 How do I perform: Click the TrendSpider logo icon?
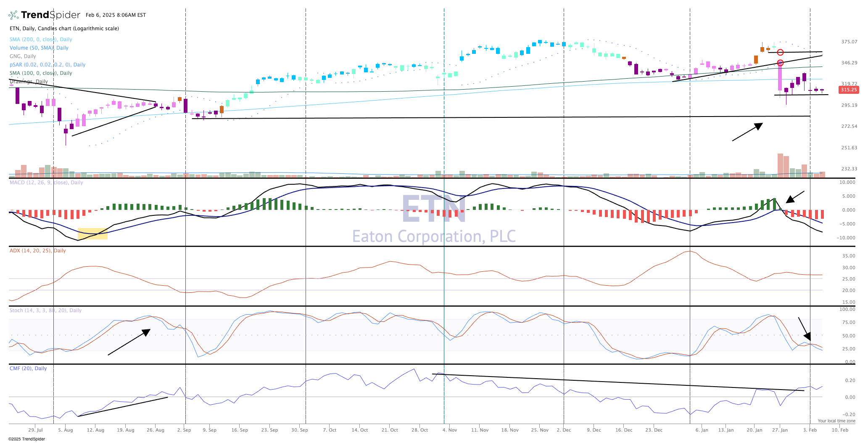[14, 15]
